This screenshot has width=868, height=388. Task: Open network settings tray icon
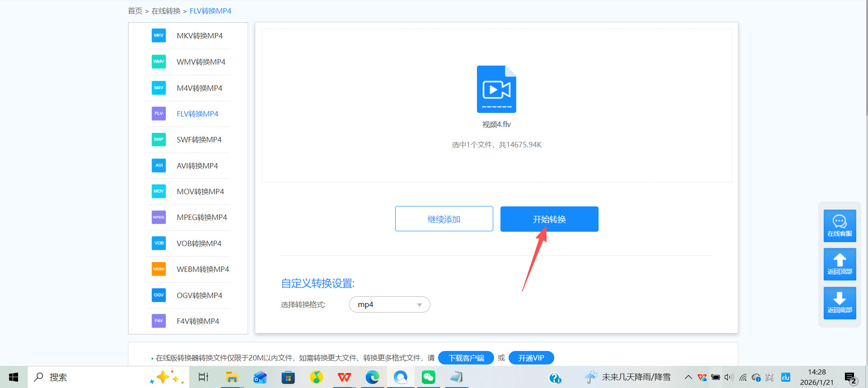pos(743,377)
